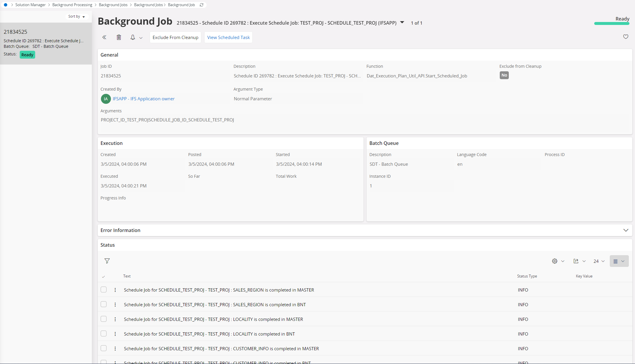Click the Exclude From Cleanup button
The image size is (635, 364).
click(175, 37)
